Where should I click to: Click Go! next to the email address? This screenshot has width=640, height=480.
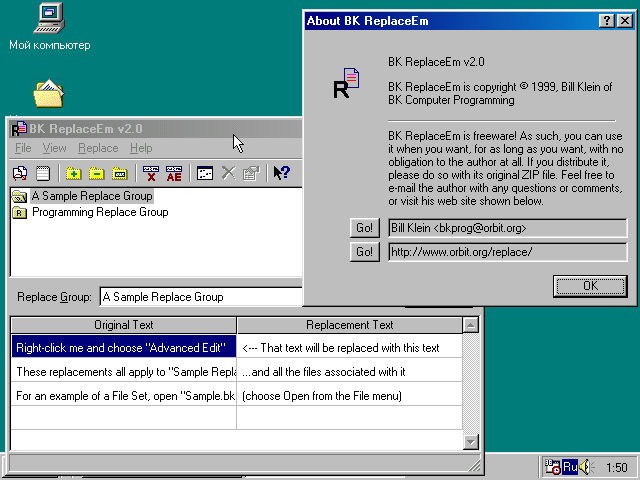pos(365,228)
